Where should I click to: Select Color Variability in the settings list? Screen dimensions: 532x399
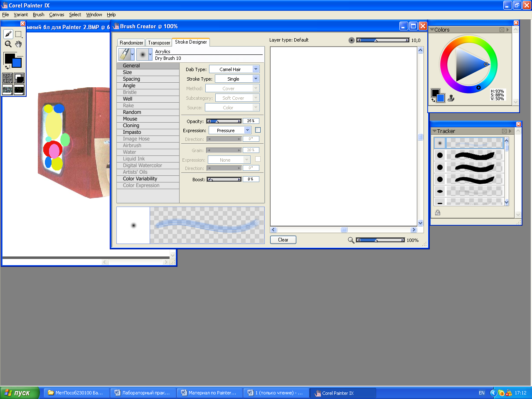click(148, 179)
